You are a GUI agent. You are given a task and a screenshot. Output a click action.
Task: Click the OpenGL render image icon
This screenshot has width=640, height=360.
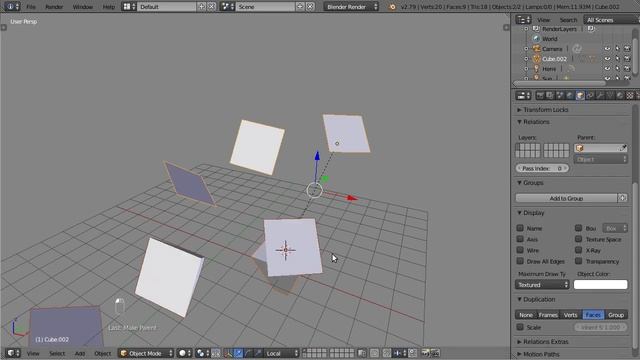point(425,353)
